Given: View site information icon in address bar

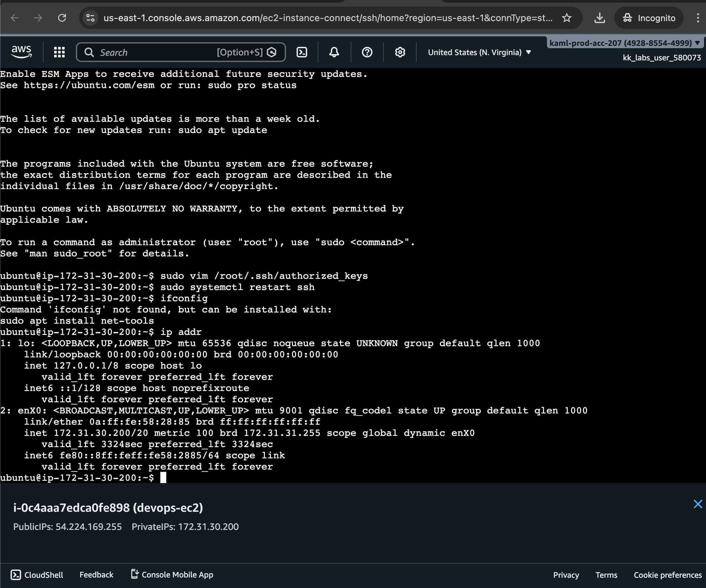Looking at the screenshot, I should (90, 18).
